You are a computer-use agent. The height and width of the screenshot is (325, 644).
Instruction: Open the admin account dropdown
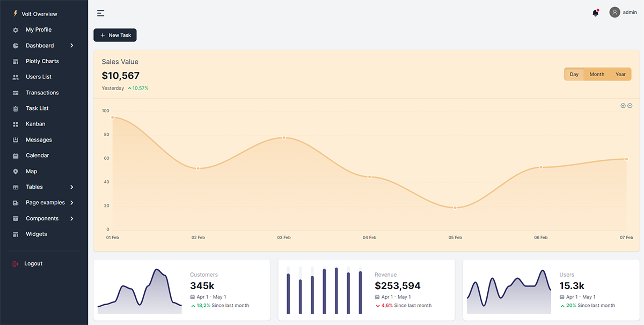(x=623, y=12)
